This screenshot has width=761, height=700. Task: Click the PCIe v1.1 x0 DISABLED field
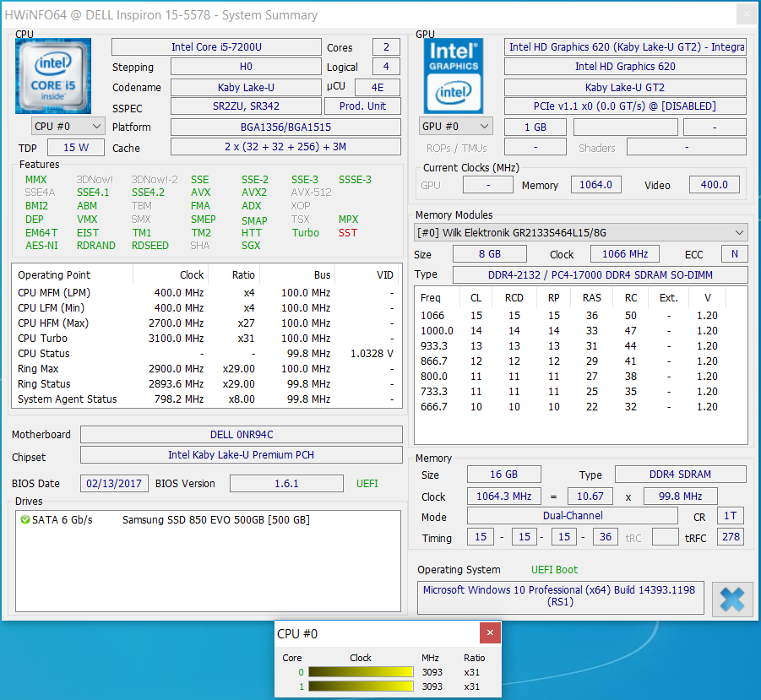625,106
